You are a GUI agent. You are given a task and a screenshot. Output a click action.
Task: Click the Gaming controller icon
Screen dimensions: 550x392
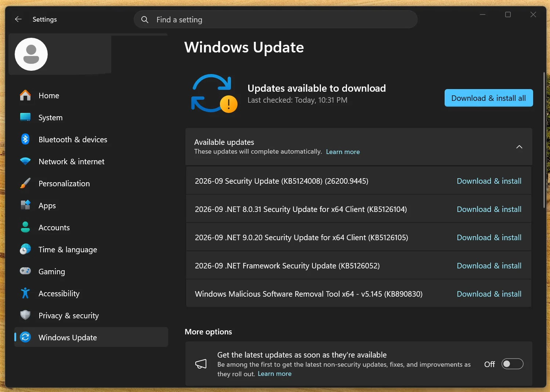[25, 271]
